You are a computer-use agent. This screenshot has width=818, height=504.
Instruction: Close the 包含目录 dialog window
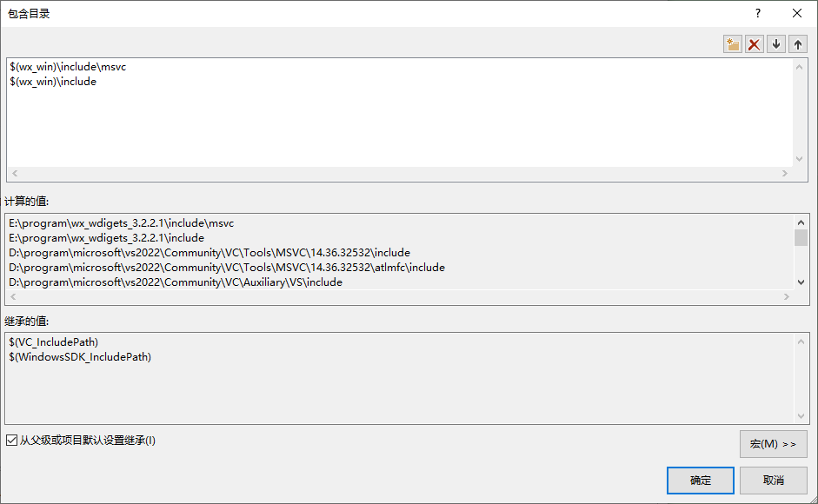coord(797,14)
